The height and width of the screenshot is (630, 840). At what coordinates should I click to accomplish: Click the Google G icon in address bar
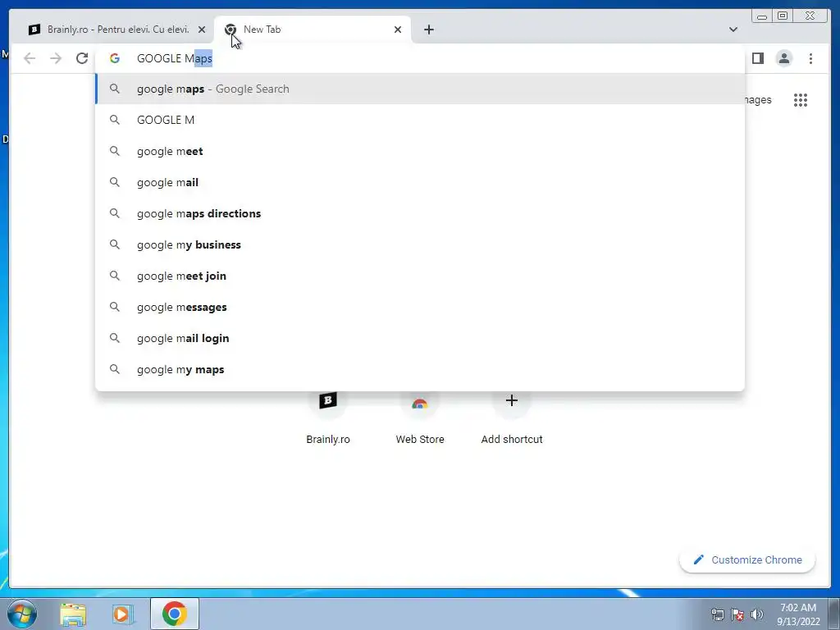115,58
